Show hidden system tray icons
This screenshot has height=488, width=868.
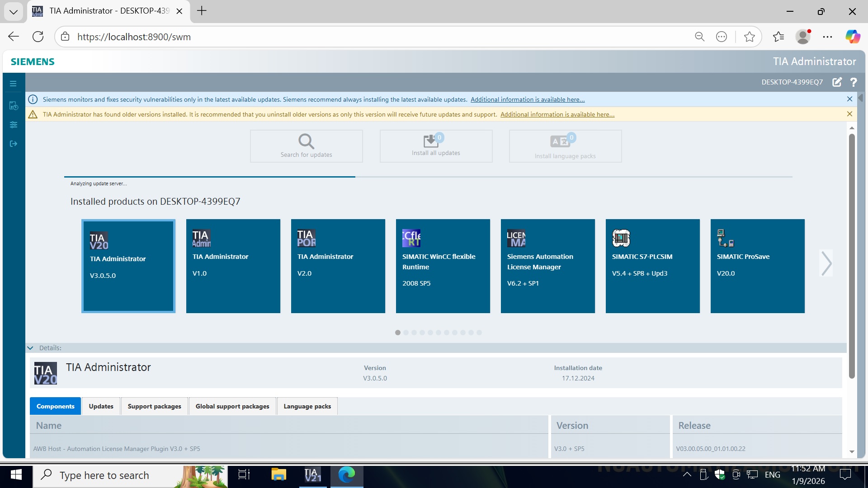[x=687, y=474]
